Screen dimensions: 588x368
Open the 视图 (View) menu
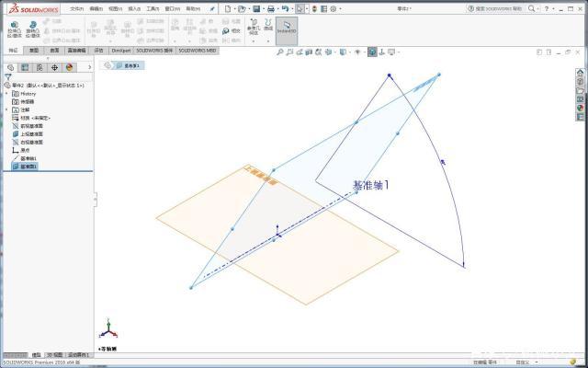coord(116,8)
